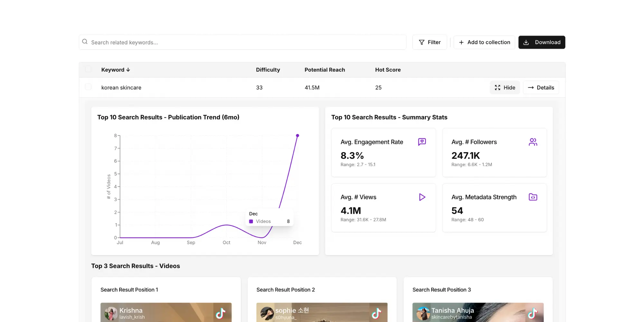
Task: Click the Difficulty column header
Action: [268, 70]
